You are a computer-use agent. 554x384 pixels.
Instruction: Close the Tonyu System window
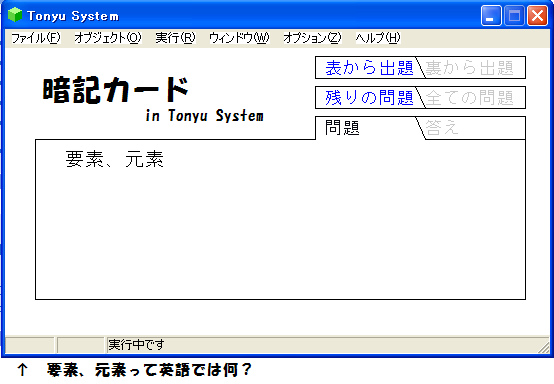coord(537,16)
